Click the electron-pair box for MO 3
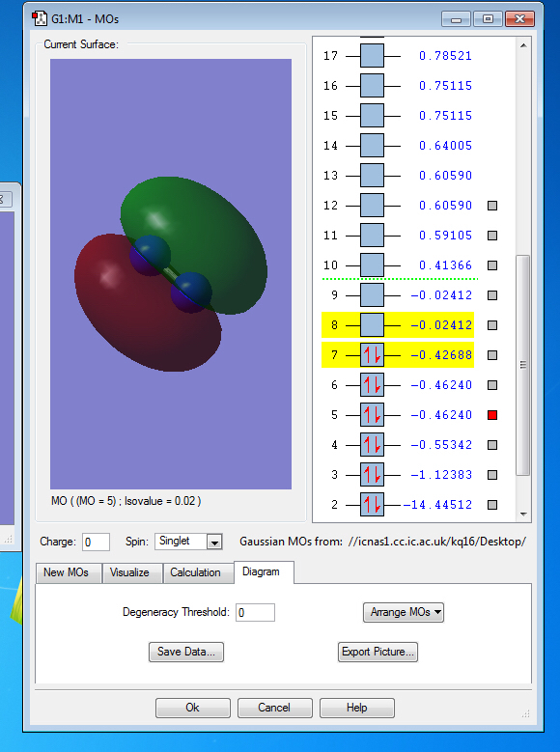This screenshot has width=560, height=752. coord(372,475)
